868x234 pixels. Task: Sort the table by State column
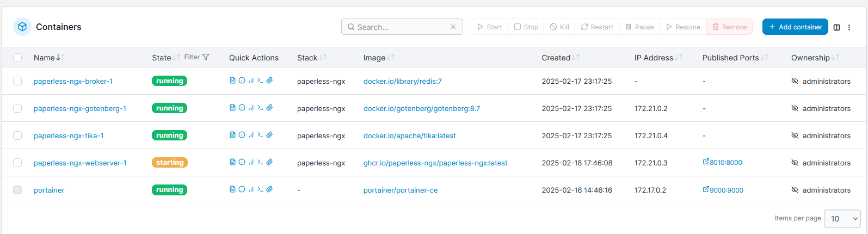pos(166,58)
